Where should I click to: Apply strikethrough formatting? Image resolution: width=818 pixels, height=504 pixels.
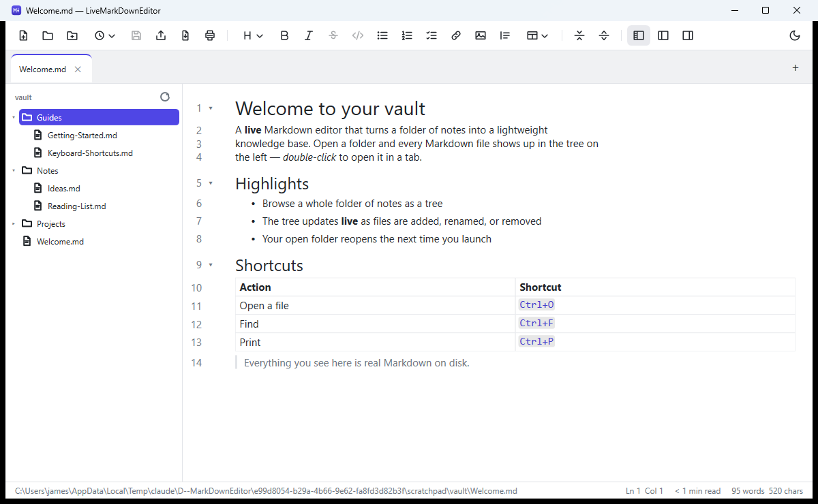click(333, 36)
